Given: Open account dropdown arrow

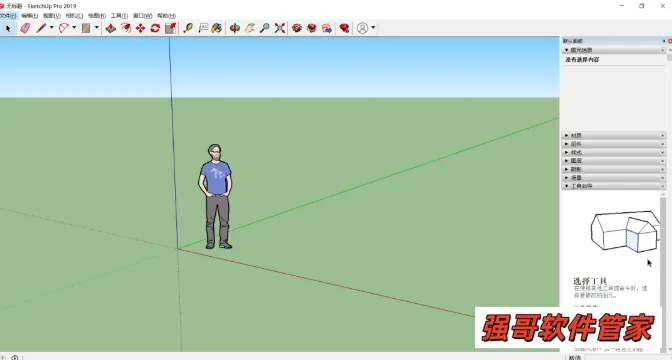Looking at the screenshot, I should pyautogui.click(x=373, y=28).
